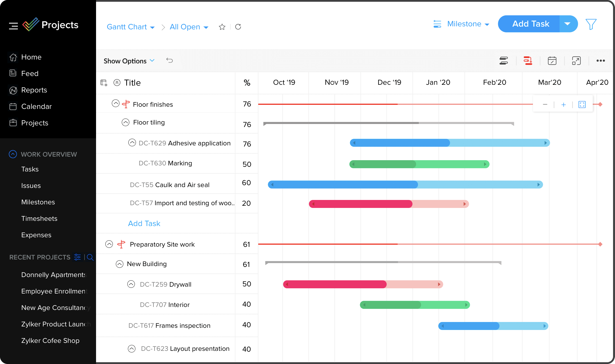Click the filter funnel icon

pyautogui.click(x=591, y=24)
